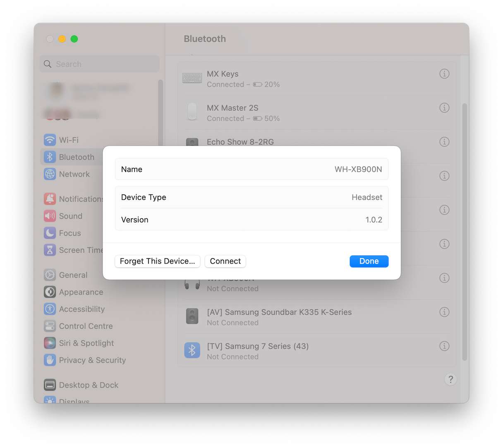Open Accessibility settings in sidebar
Image resolution: width=503 pixels, height=448 pixels.
click(74, 309)
